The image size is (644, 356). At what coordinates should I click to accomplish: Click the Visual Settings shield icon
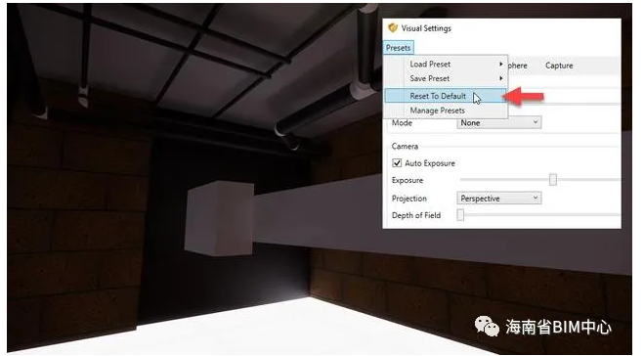click(x=393, y=28)
